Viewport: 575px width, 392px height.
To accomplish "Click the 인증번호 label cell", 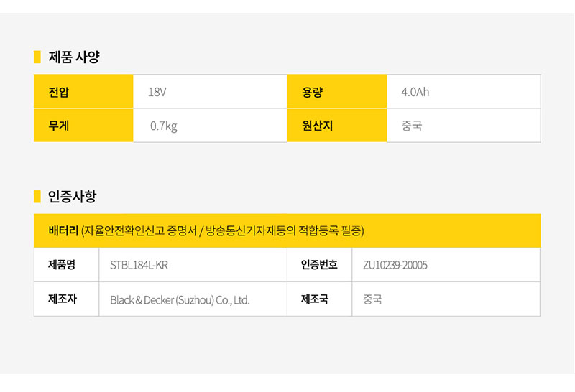I will (x=319, y=264).
